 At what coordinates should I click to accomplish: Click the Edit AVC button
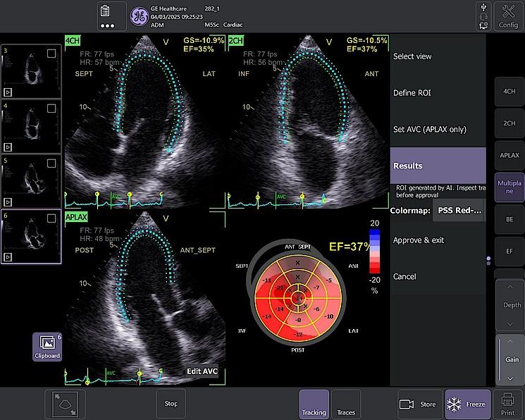(202, 371)
